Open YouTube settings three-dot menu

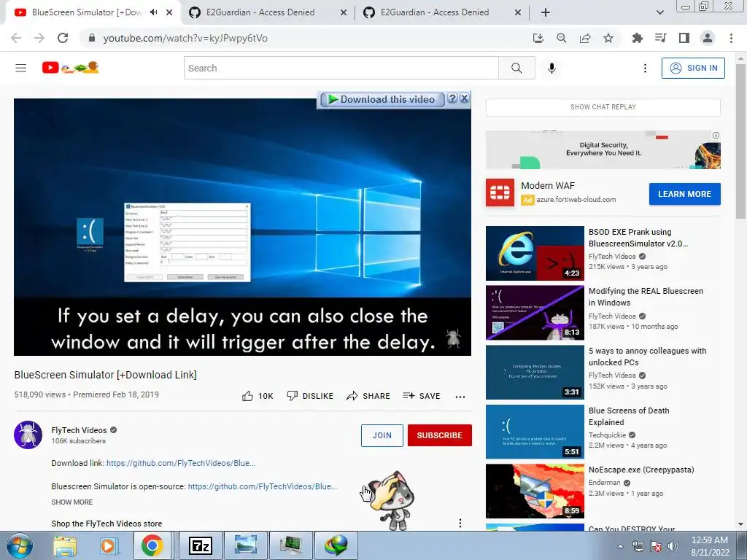coord(645,68)
